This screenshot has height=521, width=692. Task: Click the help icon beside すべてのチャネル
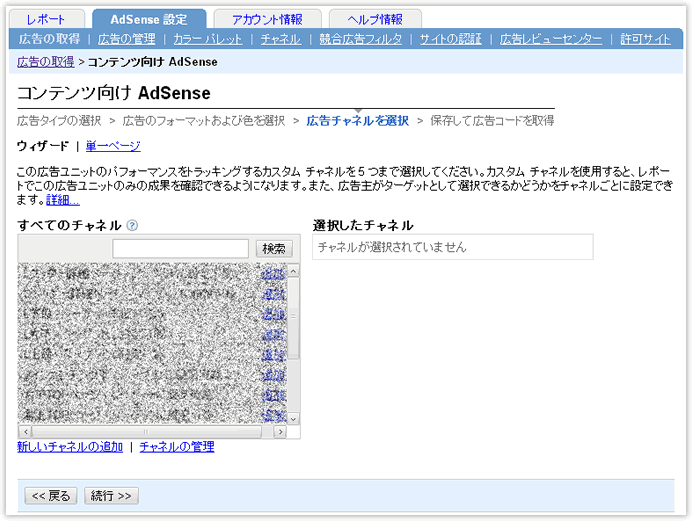[x=132, y=226]
